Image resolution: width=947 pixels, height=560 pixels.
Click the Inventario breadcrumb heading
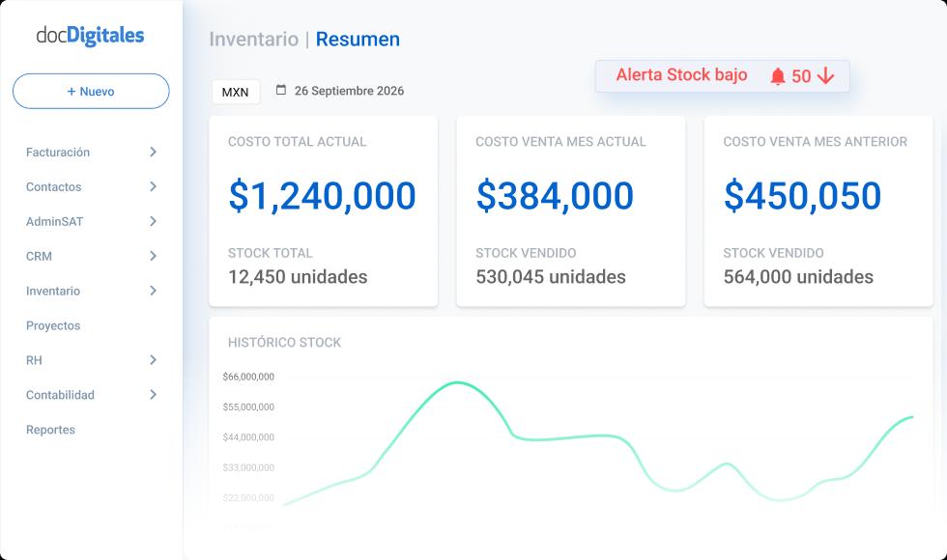(253, 40)
